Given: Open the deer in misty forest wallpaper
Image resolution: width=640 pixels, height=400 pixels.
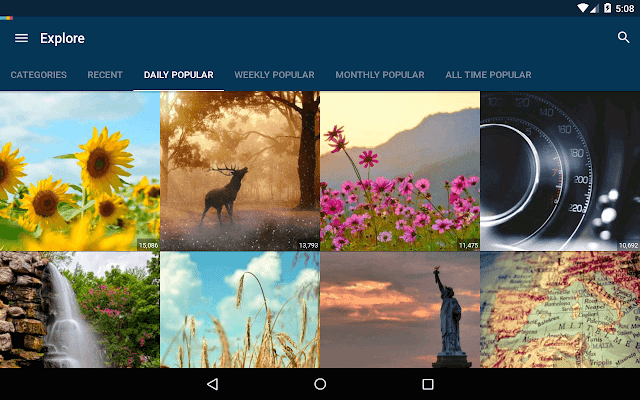Looking at the screenshot, I should click(x=240, y=171).
